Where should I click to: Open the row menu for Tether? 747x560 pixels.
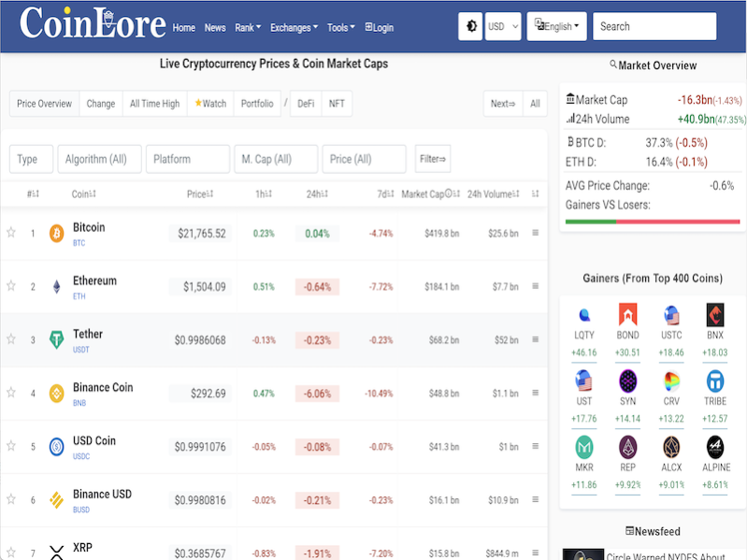tap(535, 339)
